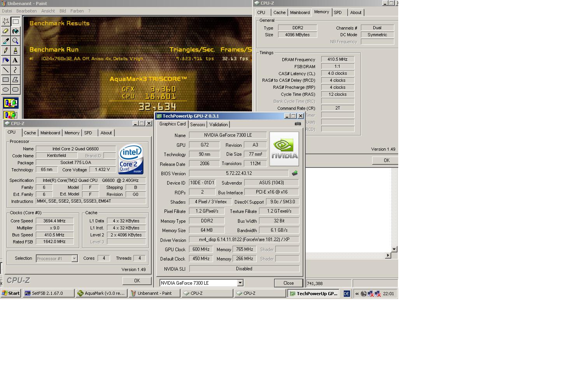Open the Ansicht menu in Paint
The width and height of the screenshot is (588, 368).
pyautogui.click(x=48, y=11)
